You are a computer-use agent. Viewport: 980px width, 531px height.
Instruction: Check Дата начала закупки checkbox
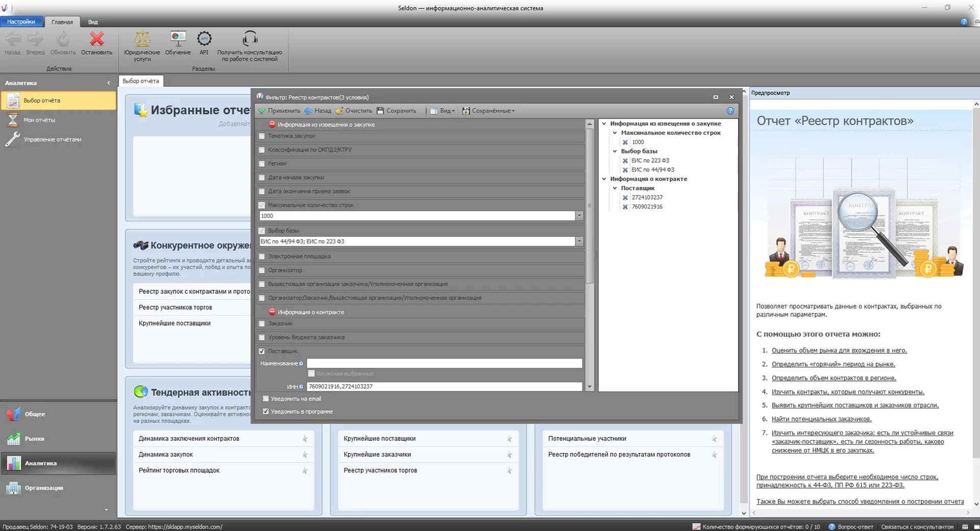(262, 178)
